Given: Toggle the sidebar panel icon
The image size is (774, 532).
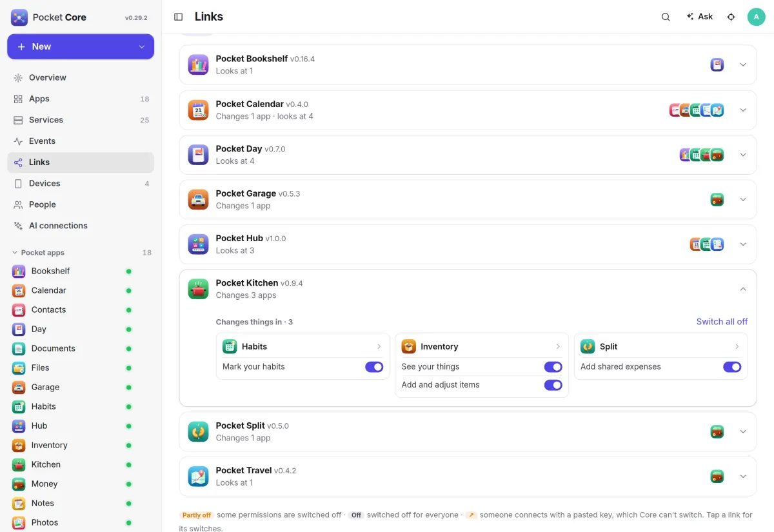Looking at the screenshot, I should click(x=179, y=17).
